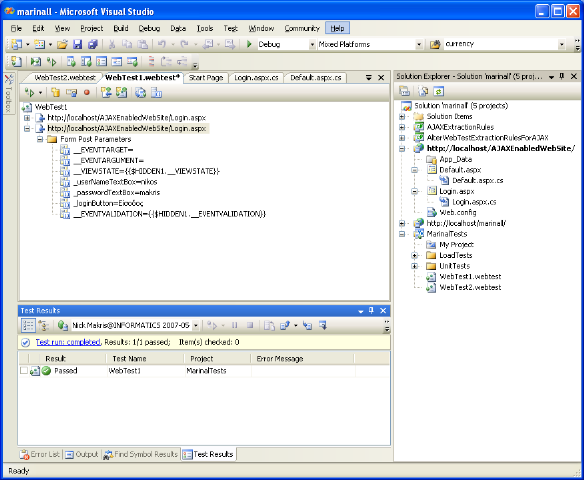Select the App_Data folder

(x=456, y=159)
